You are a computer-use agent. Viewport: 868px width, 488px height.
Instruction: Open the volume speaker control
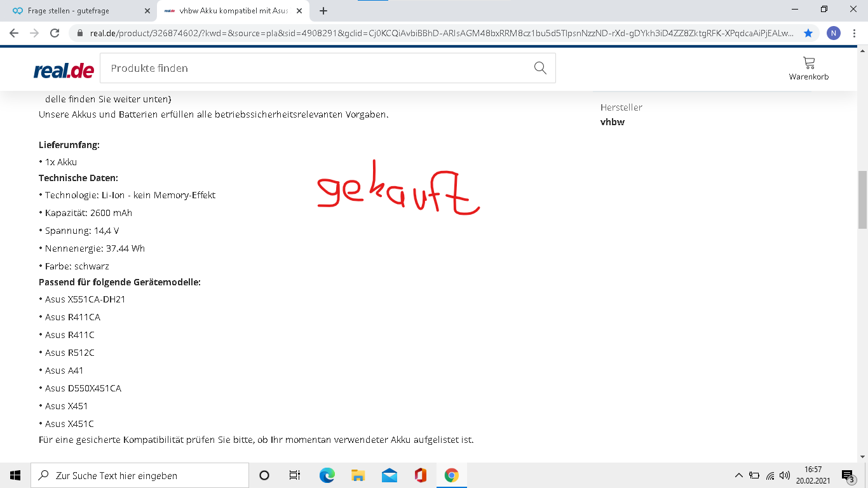click(x=785, y=475)
